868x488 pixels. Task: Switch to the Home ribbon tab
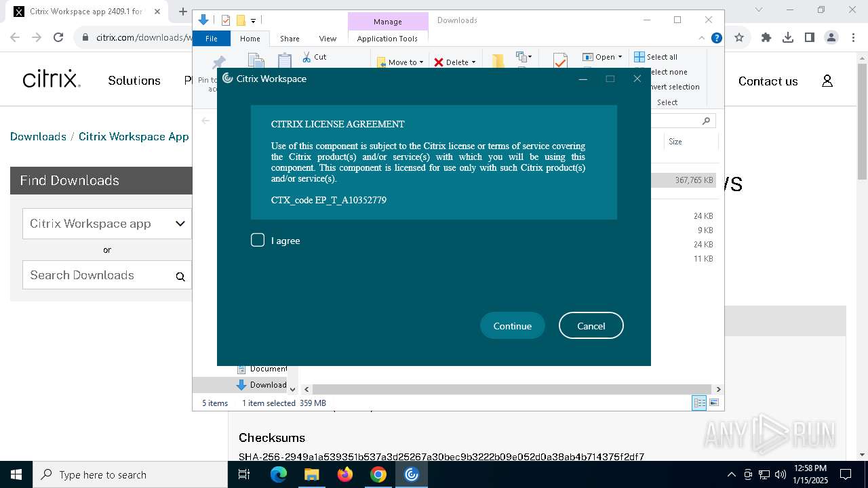[250, 39]
